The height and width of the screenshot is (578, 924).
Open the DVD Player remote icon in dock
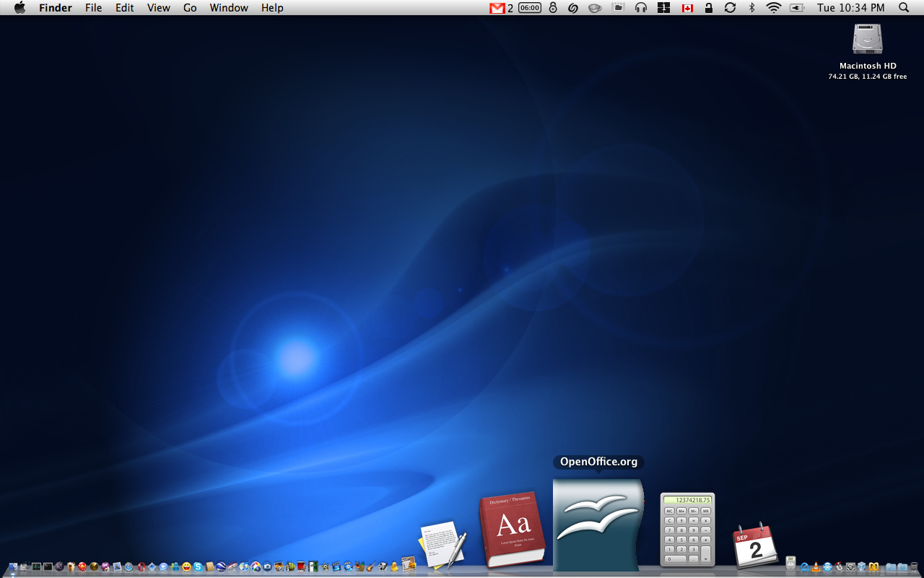tap(790, 564)
